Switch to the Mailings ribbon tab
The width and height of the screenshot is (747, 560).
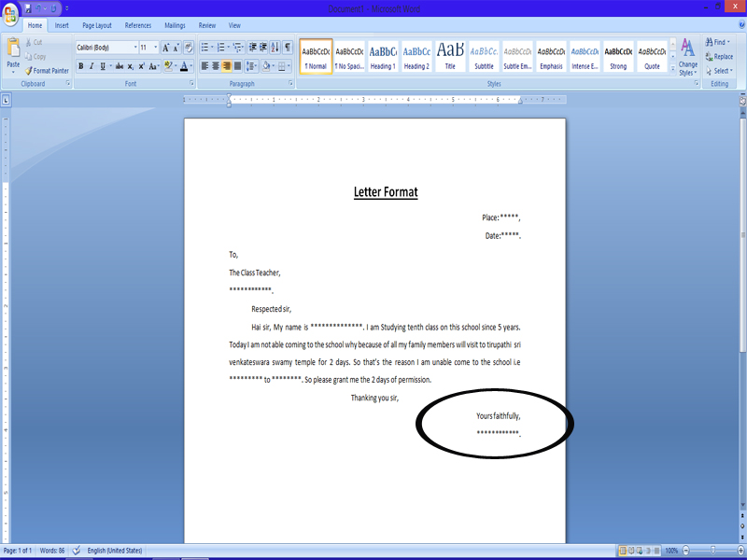[x=175, y=25]
